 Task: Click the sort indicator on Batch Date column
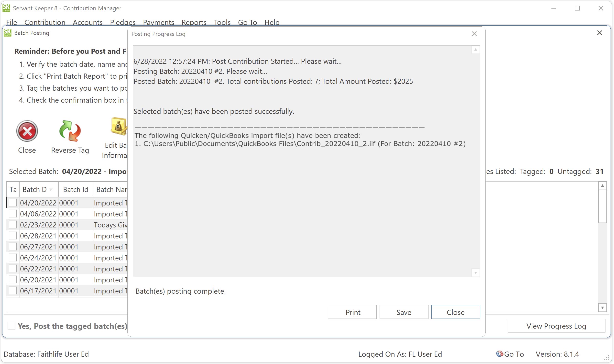tap(51, 189)
